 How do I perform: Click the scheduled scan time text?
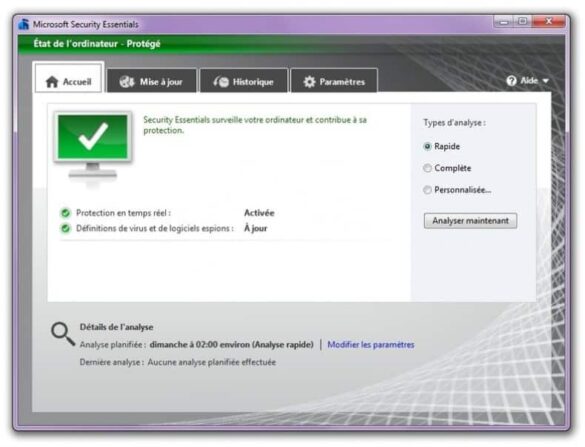pyautogui.click(x=231, y=344)
